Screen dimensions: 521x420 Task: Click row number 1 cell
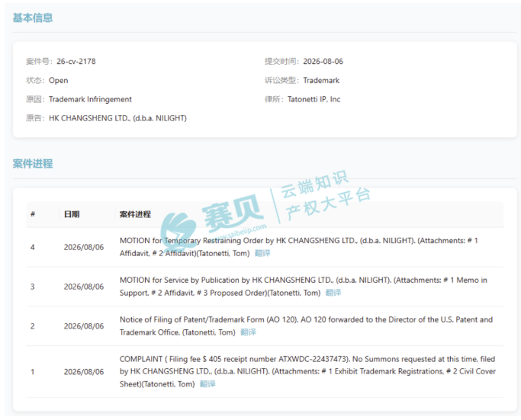(x=33, y=372)
